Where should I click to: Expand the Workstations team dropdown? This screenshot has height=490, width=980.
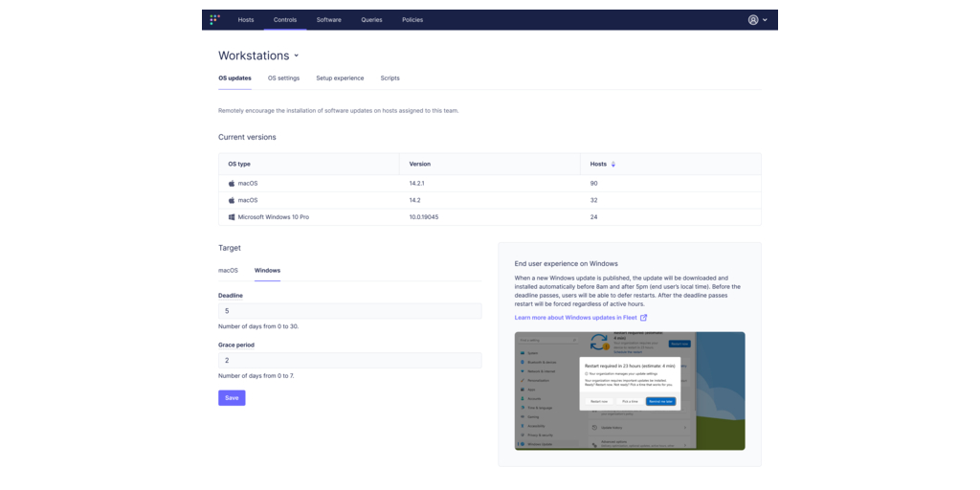pos(297,56)
